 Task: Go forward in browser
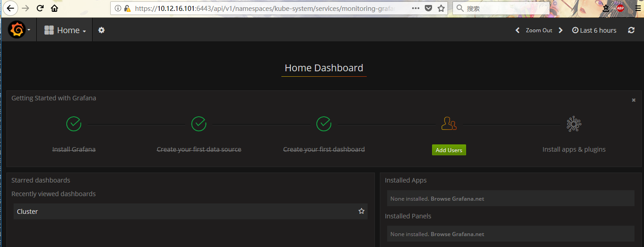(x=26, y=8)
